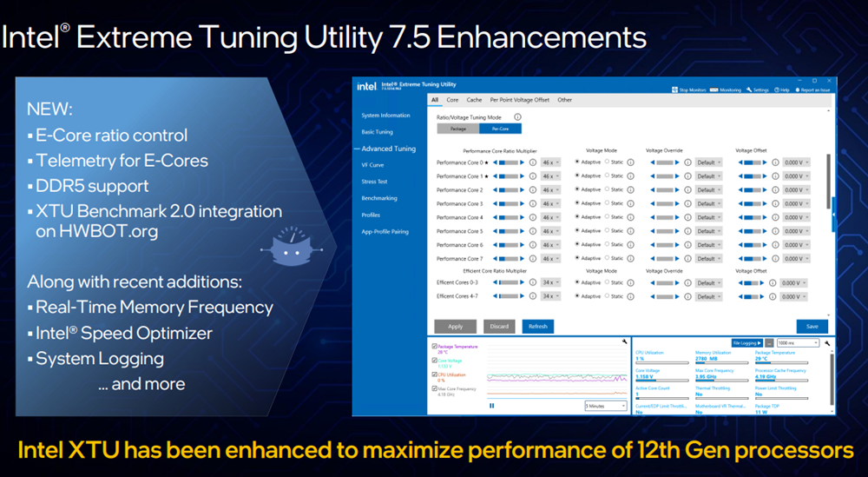Open the 34 x ratio dropdown for Efficient Cores 0-3
Image resolution: width=868 pixels, height=477 pixels.
[551, 282]
